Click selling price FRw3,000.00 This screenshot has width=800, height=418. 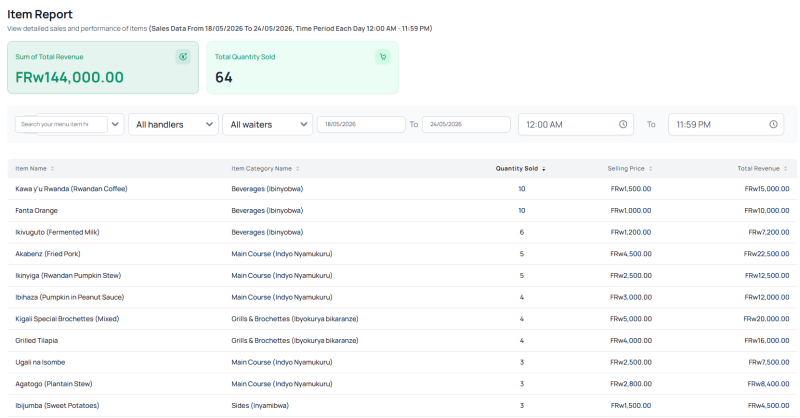click(631, 297)
